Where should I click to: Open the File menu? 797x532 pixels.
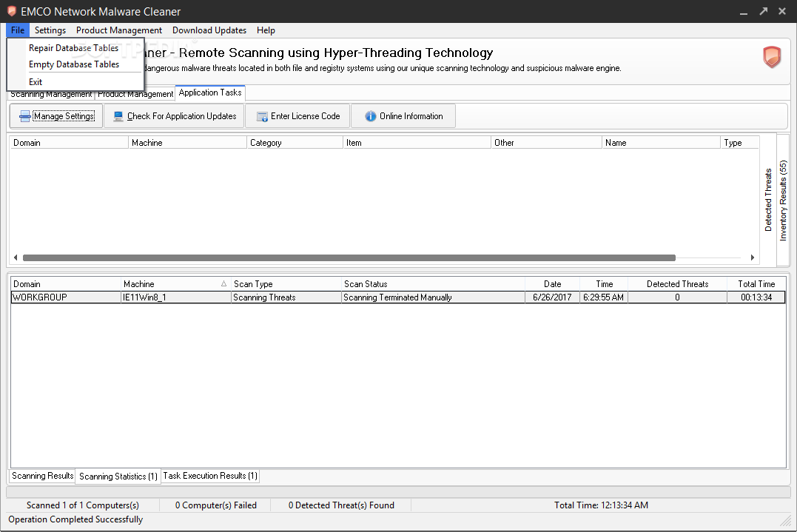(x=18, y=30)
